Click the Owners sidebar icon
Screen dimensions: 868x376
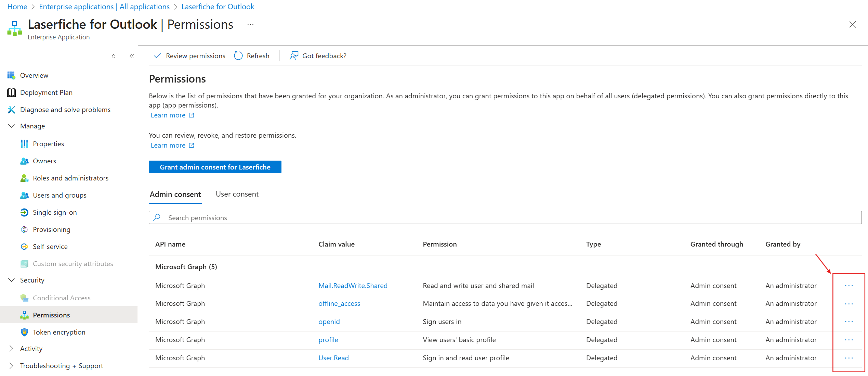click(x=24, y=161)
